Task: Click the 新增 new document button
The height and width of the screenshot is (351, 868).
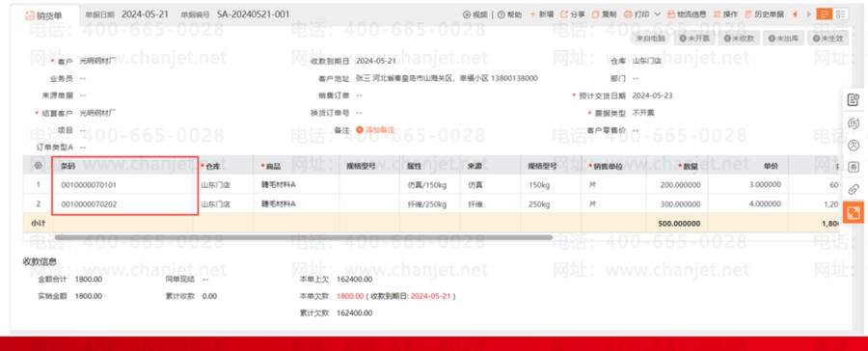Action: [x=541, y=14]
